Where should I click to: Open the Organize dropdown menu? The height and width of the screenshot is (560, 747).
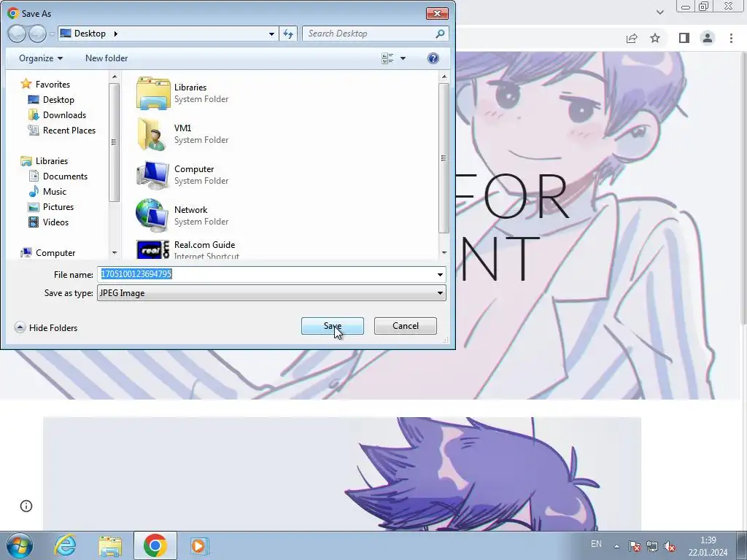[41, 58]
